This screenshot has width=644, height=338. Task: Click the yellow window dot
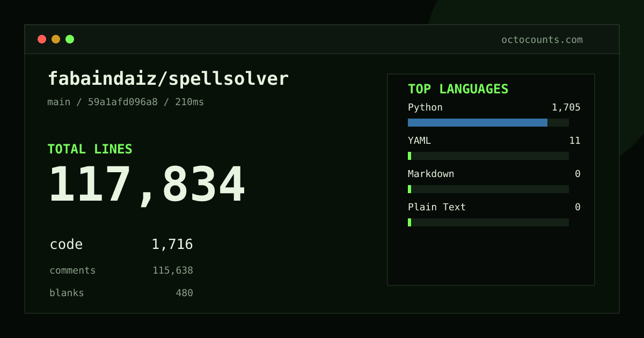pyautogui.click(x=56, y=39)
